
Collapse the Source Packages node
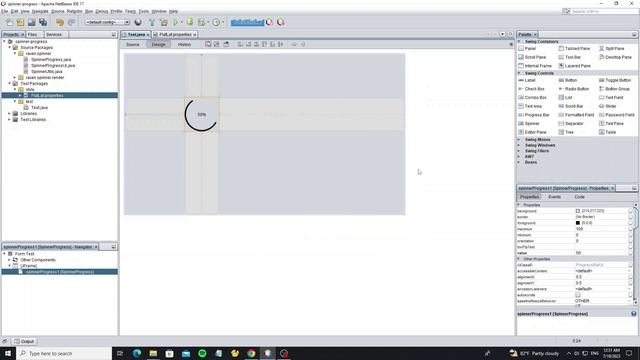(x=10, y=48)
